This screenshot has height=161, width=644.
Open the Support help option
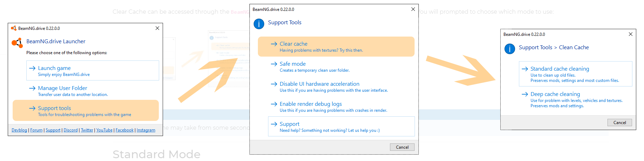pyautogui.click(x=341, y=127)
